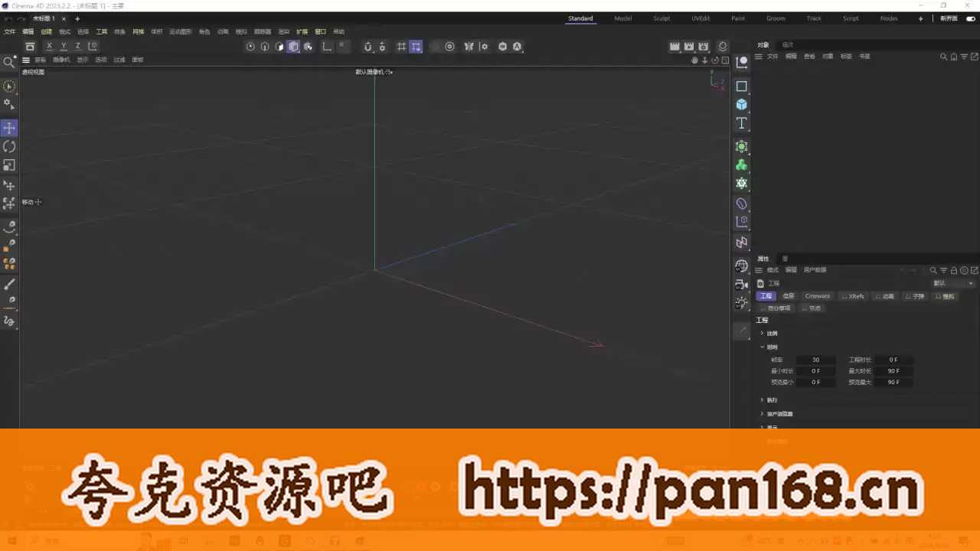Switch to the Nodes layout tab

coord(889,18)
